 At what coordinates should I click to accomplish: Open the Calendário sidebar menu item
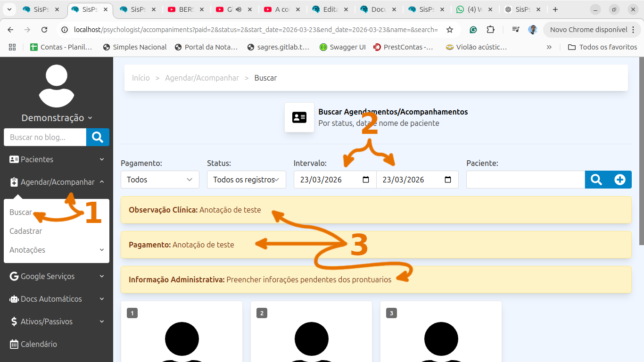click(x=39, y=344)
